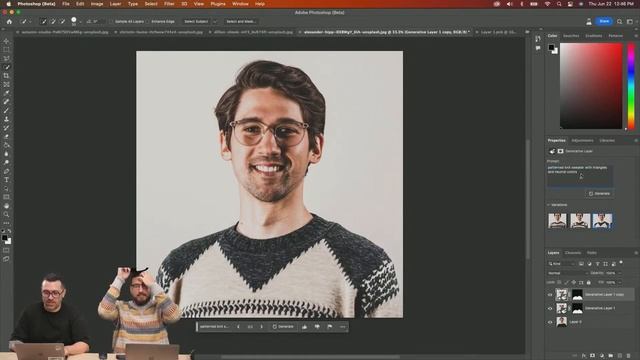Select the Blur tool

pos(6,154)
